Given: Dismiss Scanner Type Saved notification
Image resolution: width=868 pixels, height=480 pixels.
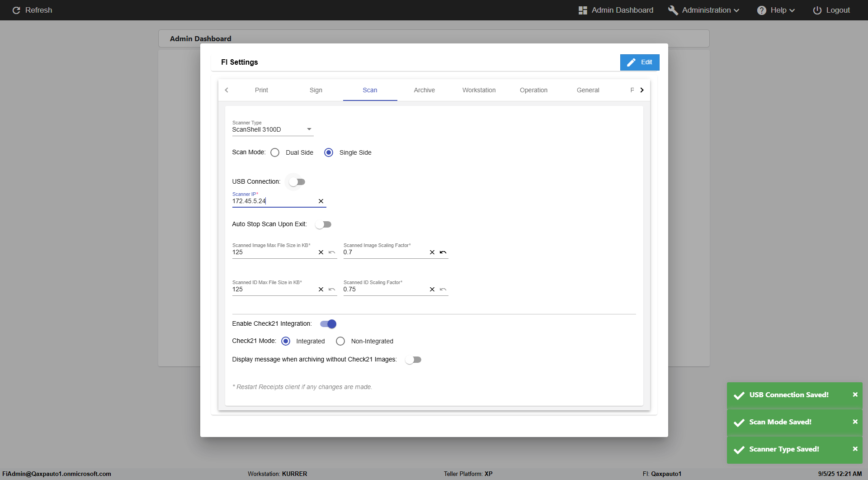Looking at the screenshot, I should 855,449.
